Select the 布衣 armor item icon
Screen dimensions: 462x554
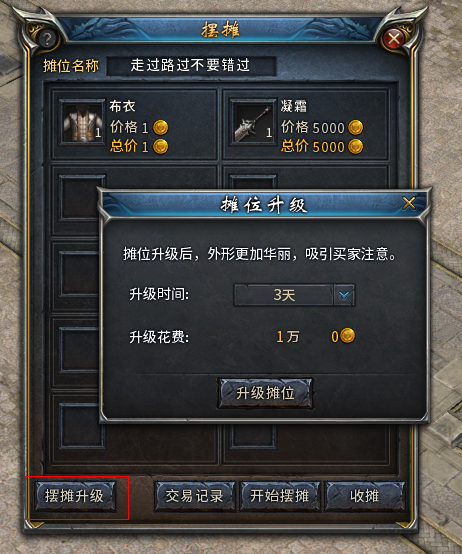point(82,122)
